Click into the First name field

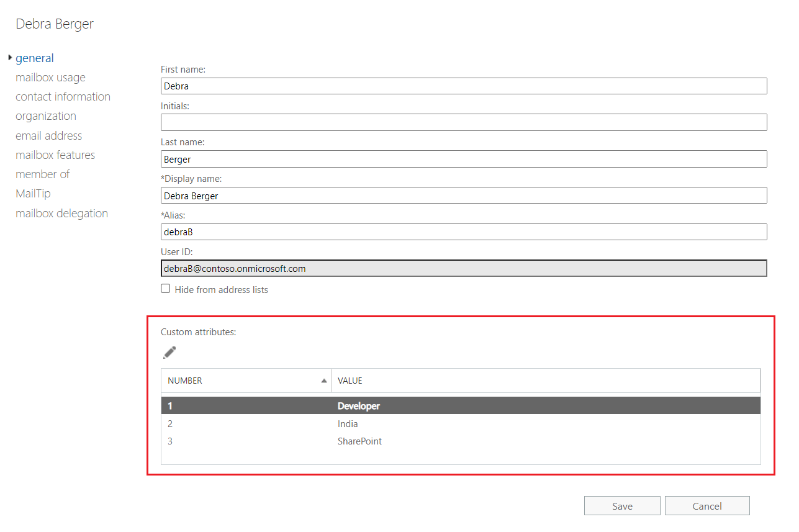point(463,86)
